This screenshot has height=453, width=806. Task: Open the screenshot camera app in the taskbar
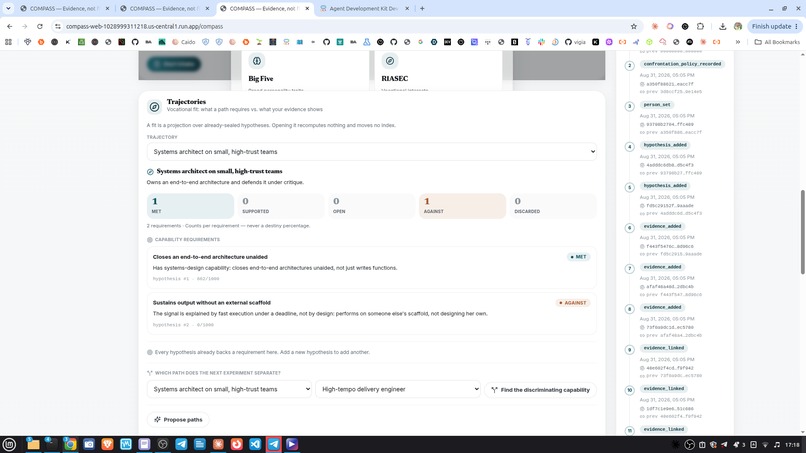click(x=88, y=444)
